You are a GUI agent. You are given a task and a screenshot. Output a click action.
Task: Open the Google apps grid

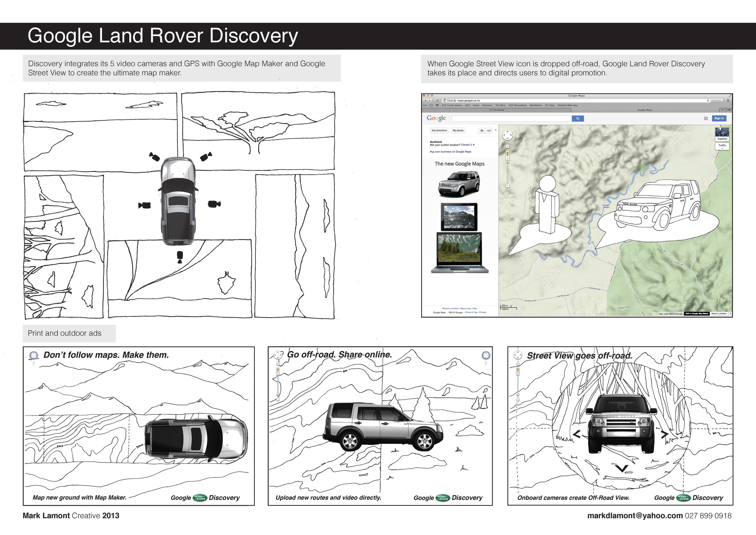tap(706, 118)
